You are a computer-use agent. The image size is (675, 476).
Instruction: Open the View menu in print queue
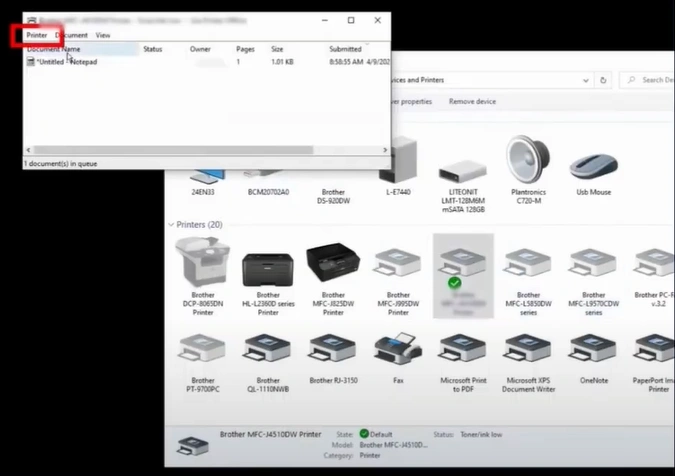[103, 35]
